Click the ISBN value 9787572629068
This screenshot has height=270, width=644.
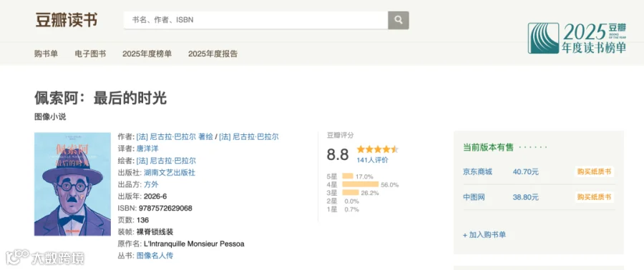pyautogui.click(x=165, y=208)
